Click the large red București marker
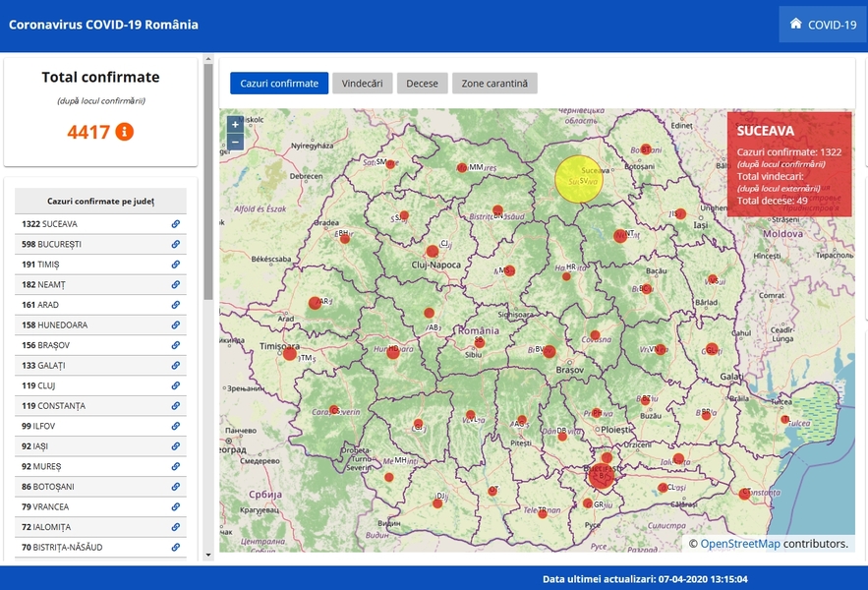The image size is (868, 590). pos(601,477)
